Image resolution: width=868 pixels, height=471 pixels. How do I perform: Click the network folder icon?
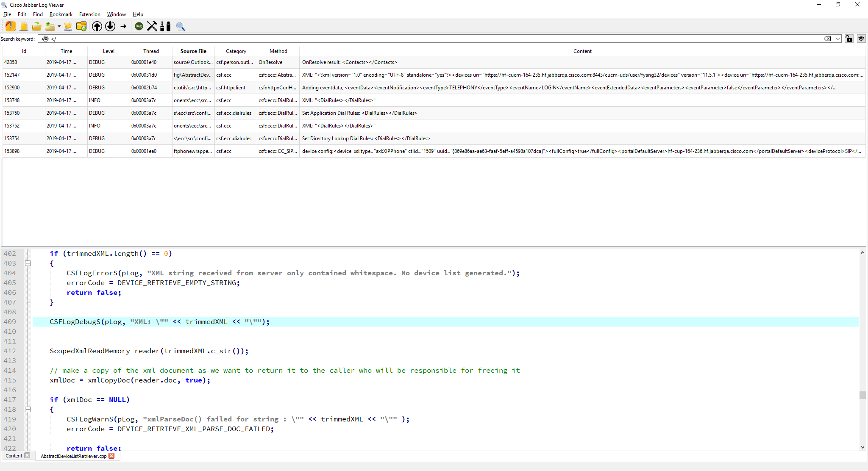click(x=68, y=26)
